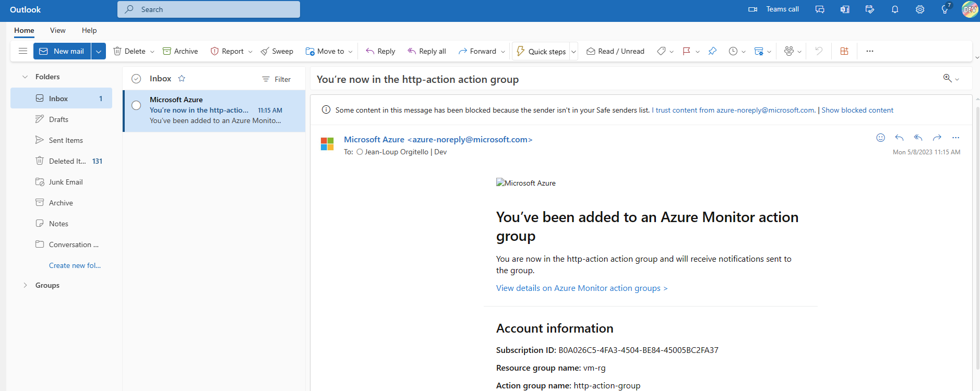Open the More options ellipsis in the toolbar
Screen dimensions: 980x391
(x=870, y=51)
